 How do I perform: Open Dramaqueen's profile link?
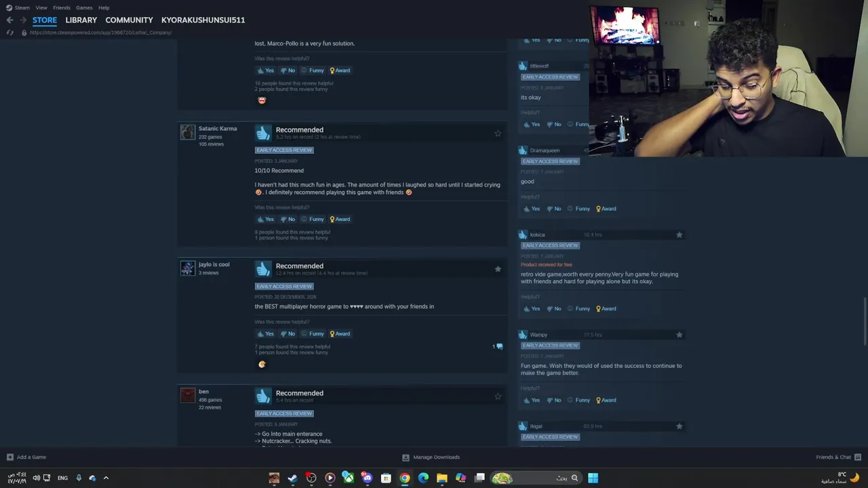tap(545, 150)
